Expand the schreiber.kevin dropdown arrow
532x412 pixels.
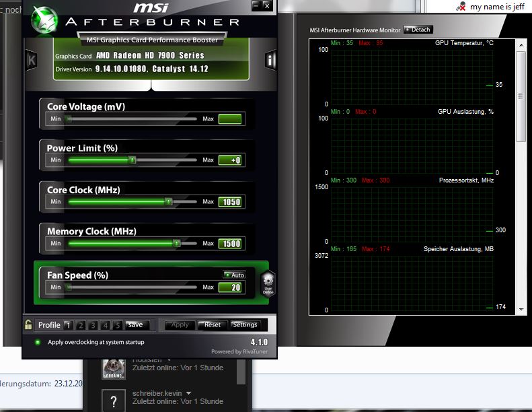coord(188,393)
